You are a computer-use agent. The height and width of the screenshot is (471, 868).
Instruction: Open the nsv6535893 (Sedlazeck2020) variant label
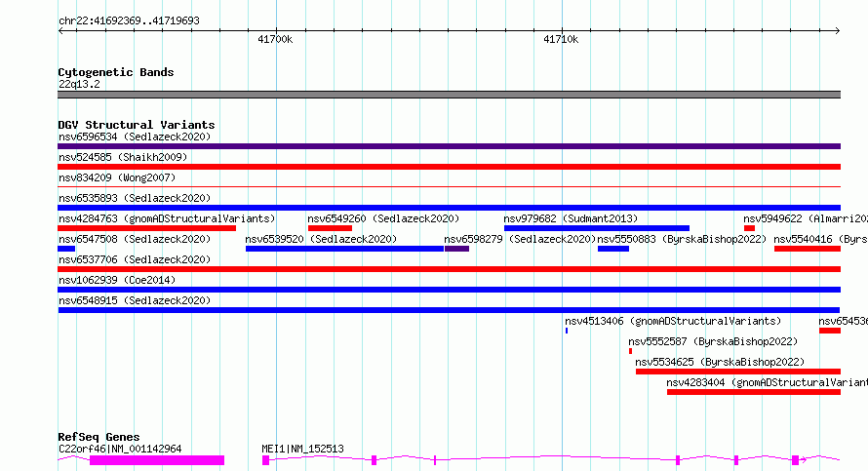135,198
